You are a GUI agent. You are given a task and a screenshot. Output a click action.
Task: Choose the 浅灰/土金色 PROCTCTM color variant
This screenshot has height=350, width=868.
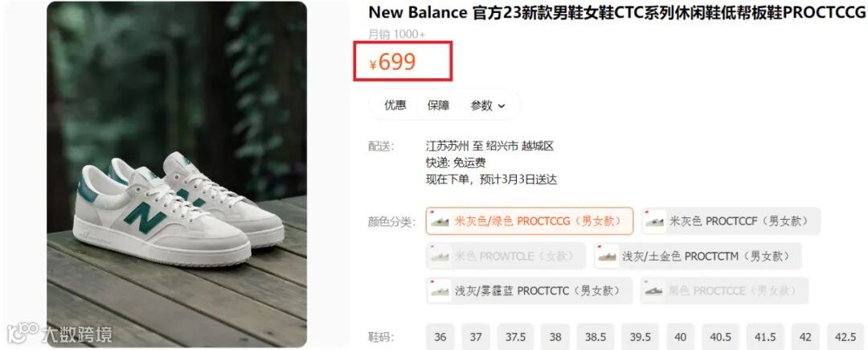tap(698, 257)
